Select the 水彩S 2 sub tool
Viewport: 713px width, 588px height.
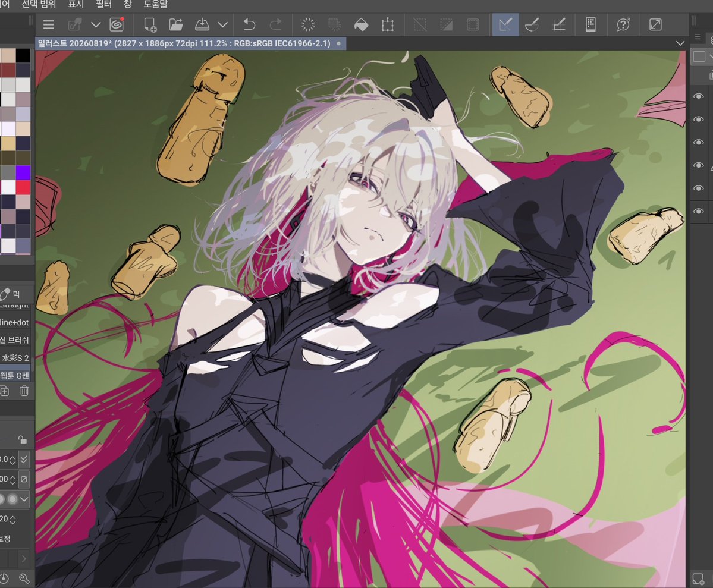[15, 357]
